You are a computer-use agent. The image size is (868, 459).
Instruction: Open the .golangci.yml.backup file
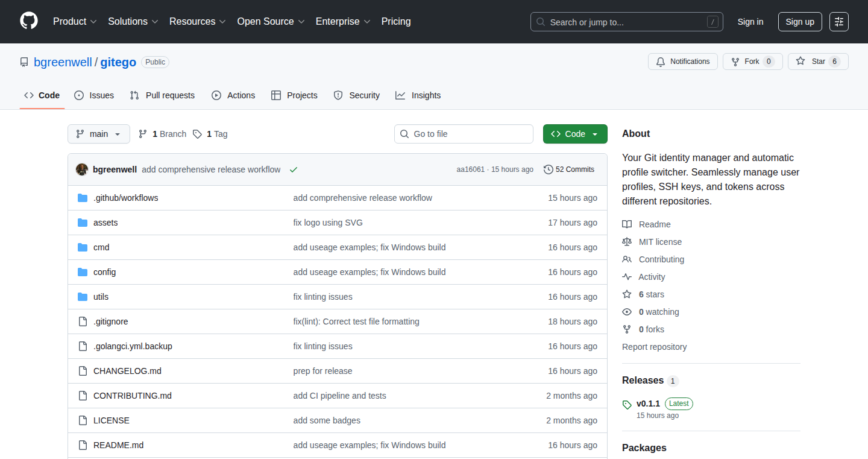(x=133, y=346)
